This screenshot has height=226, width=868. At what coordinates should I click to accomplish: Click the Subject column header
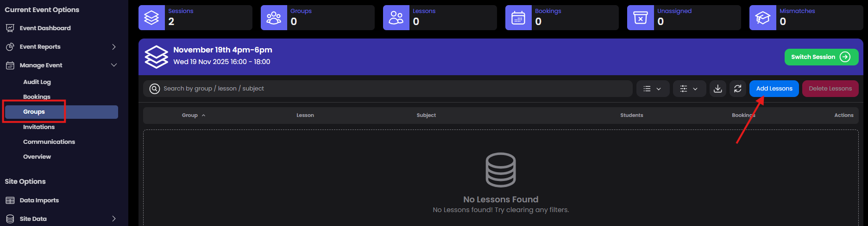[x=426, y=115]
